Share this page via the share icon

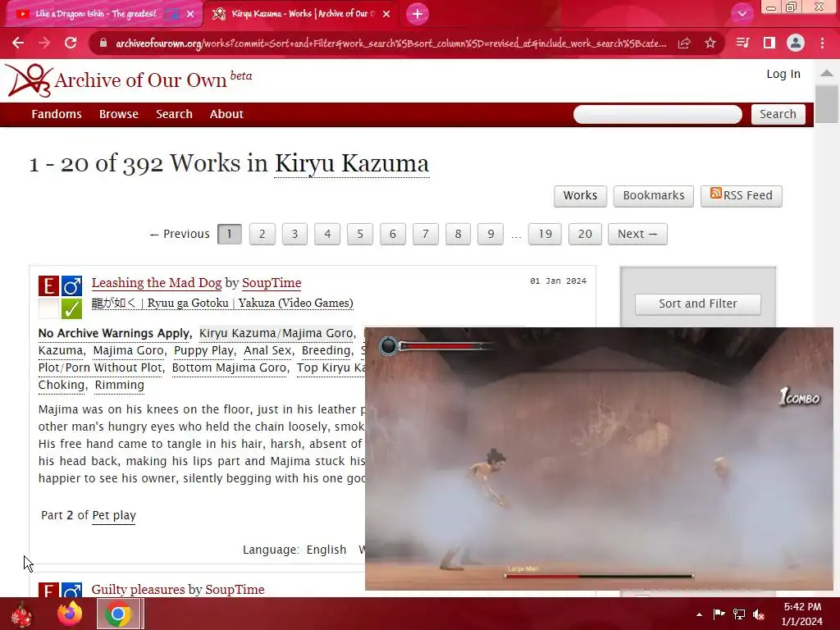click(x=684, y=43)
